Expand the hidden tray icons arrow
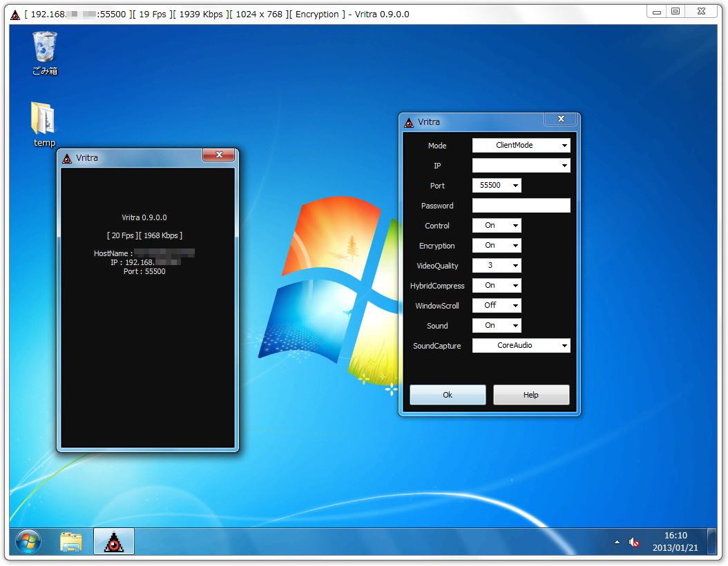 click(x=617, y=543)
